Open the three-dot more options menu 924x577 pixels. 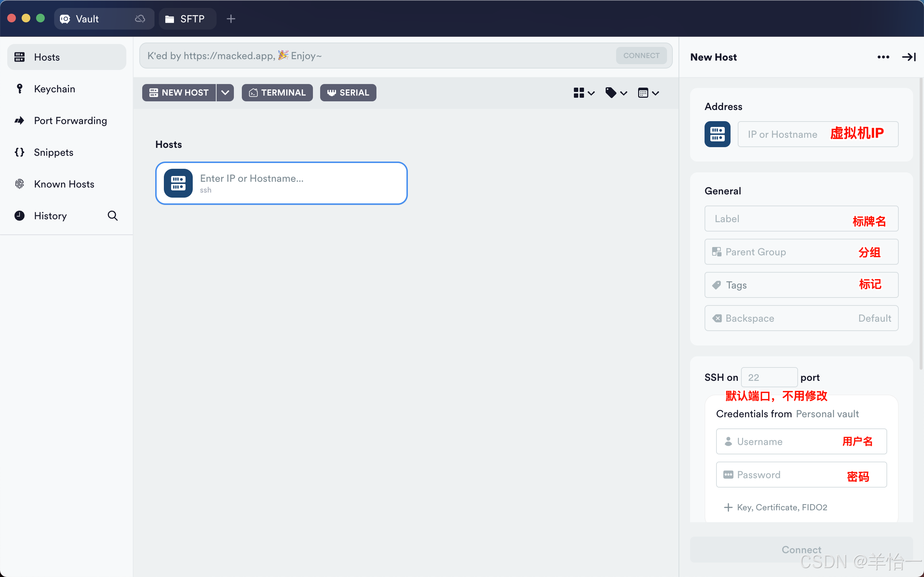pyautogui.click(x=883, y=57)
